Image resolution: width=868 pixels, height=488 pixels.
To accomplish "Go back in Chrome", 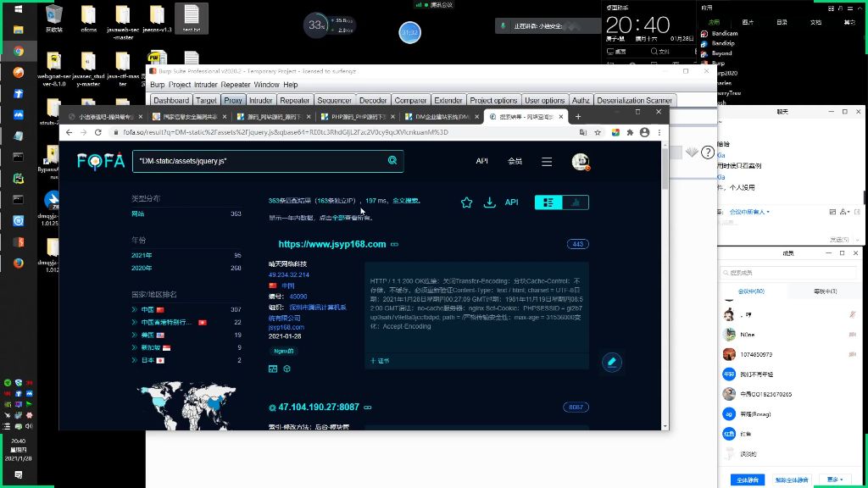I will [69, 132].
